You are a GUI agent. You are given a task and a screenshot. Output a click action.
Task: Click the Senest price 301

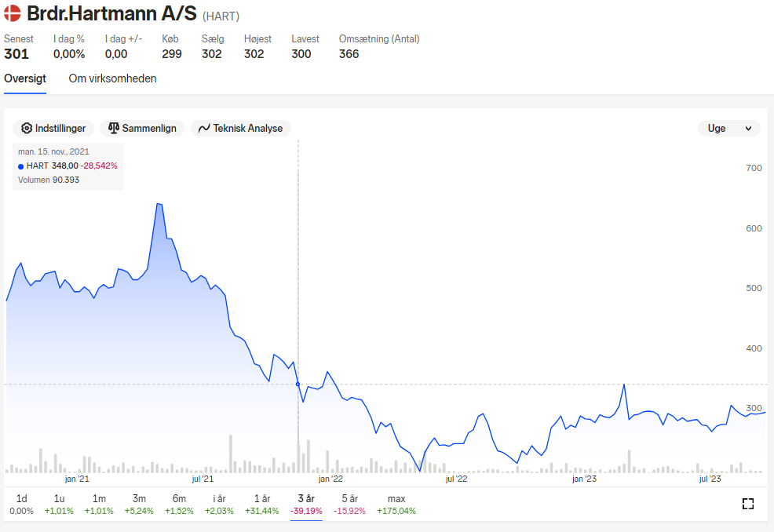tap(16, 54)
